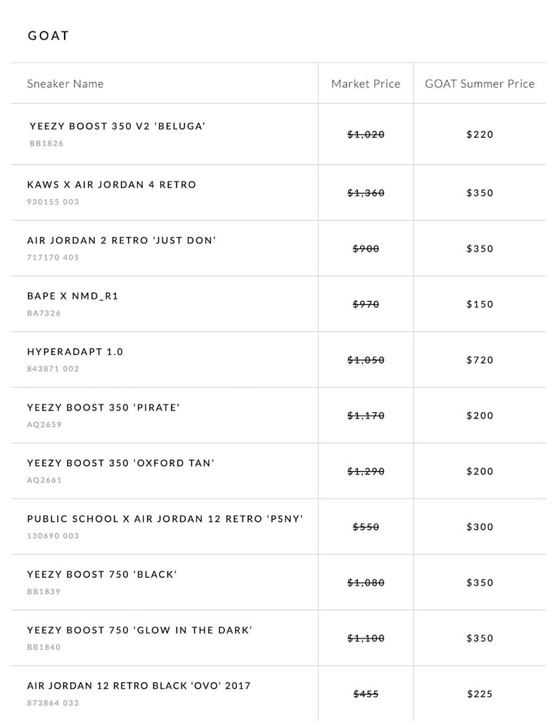Click the crossed-out $1,360 market price
The image size is (560, 728).
[x=366, y=193]
